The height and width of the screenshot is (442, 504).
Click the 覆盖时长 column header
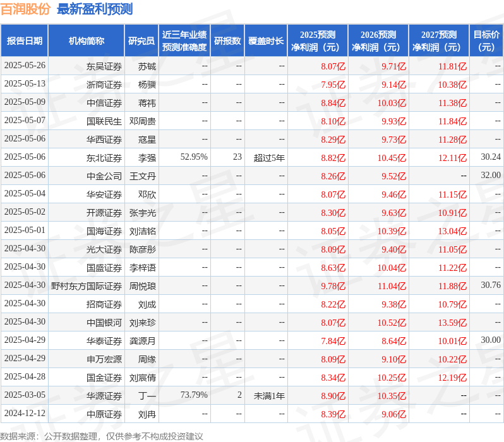coord(266,41)
